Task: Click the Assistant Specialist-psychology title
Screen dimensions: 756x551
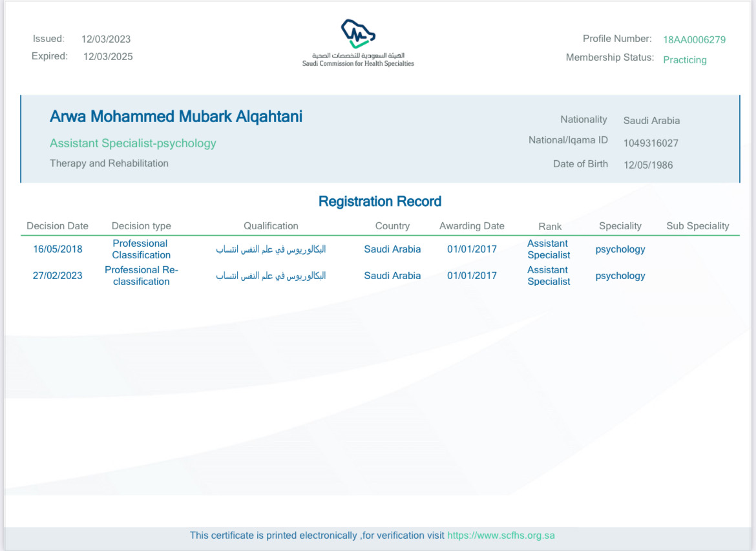Action: click(x=133, y=143)
